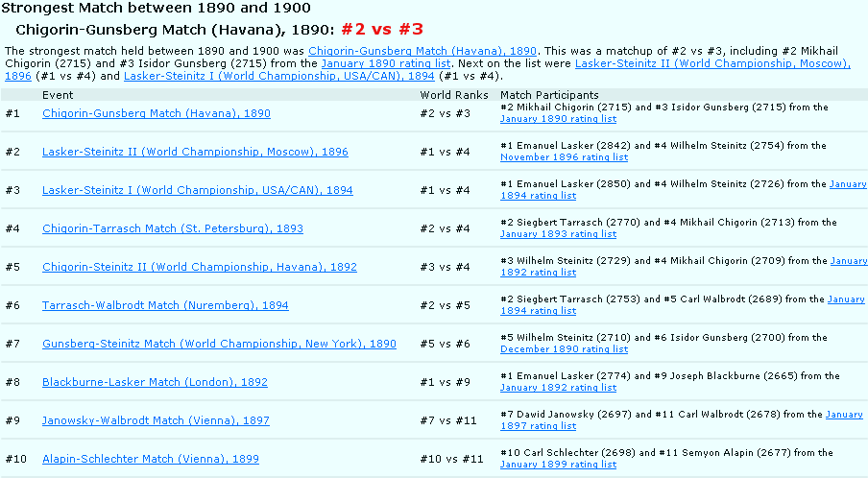Open Tarrasch-Walbrodt Match (Nuremberg), 1894

click(x=165, y=305)
